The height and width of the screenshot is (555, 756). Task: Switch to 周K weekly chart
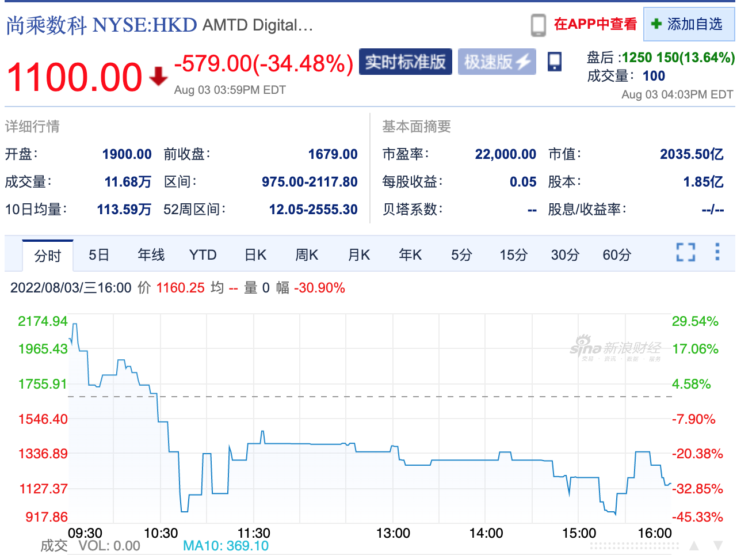pyautogui.click(x=307, y=255)
